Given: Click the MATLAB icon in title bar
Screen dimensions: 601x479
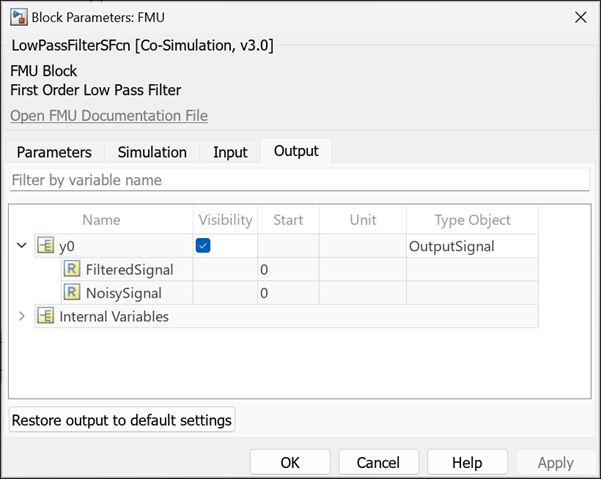Looking at the screenshot, I should pos(17,17).
